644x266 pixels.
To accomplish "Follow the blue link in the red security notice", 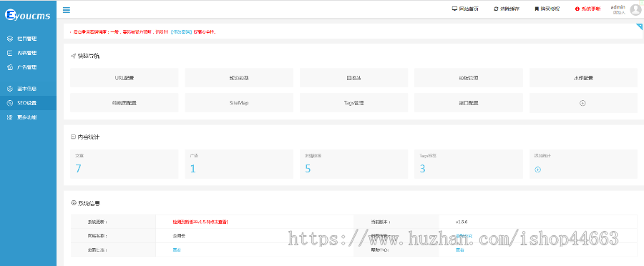I will 180,31.
